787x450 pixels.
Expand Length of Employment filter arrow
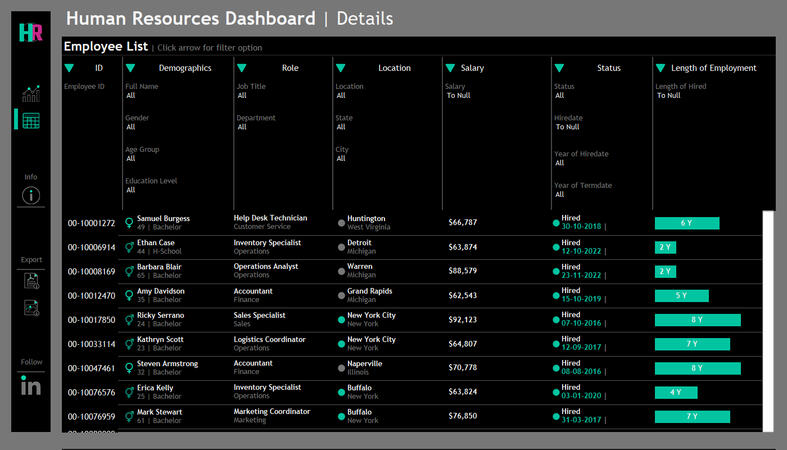coord(661,68)
